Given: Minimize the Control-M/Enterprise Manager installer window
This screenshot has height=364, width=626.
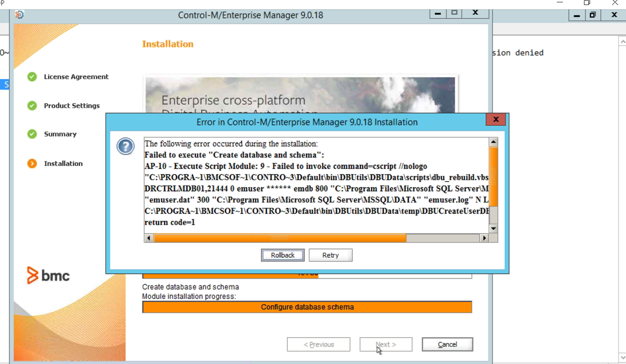Looking at the screenshot, I should click(x=438, y=13).
